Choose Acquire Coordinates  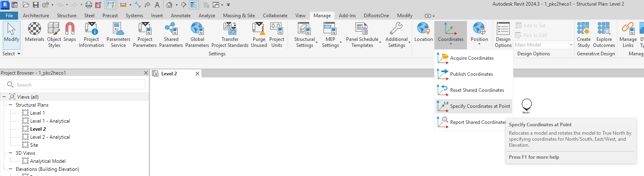[x=474, y=58]
